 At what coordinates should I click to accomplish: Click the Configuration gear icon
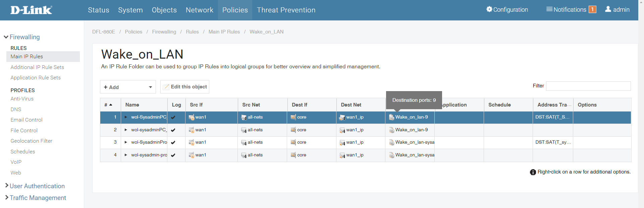coord(489,9)
